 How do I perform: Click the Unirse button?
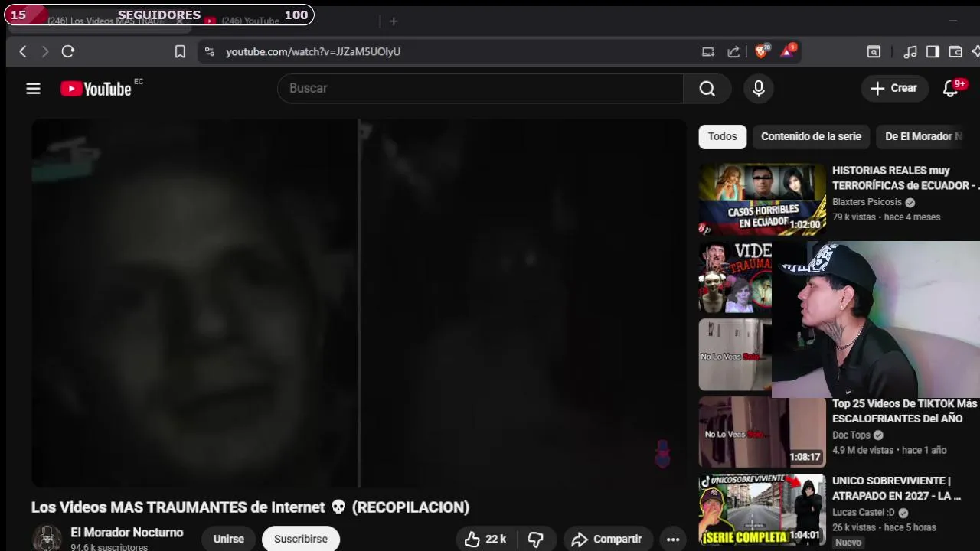pos(228,539)
